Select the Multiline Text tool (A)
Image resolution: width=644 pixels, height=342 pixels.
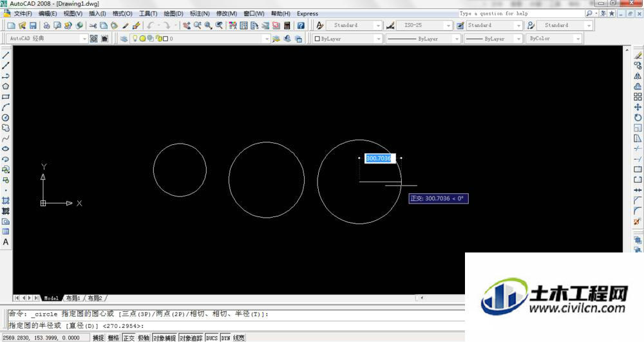[x=6, y=242]
